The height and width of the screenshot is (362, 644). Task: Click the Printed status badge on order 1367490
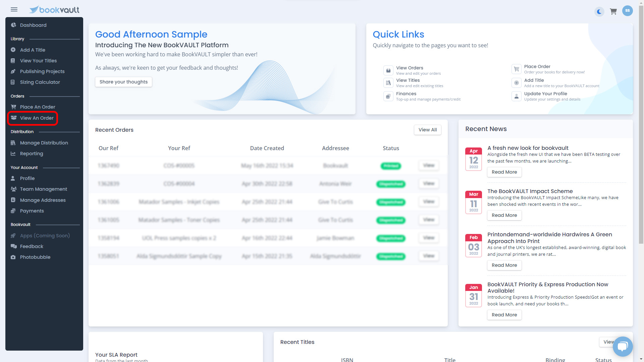tap(391, 166)
